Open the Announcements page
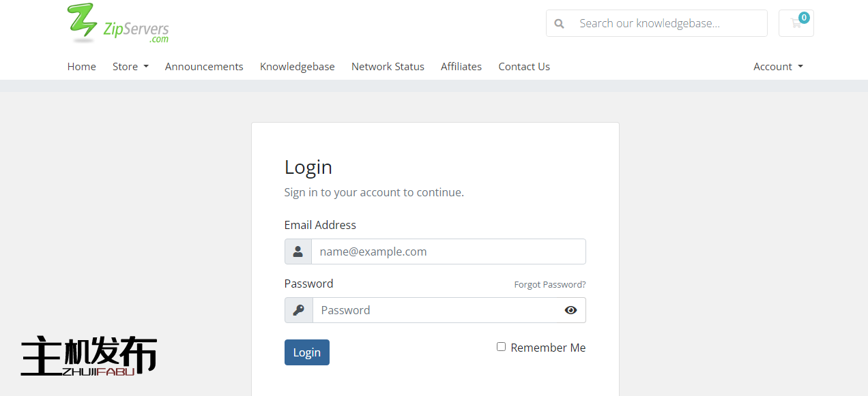Viewport: 868px width, 396px height. (204, 66)
